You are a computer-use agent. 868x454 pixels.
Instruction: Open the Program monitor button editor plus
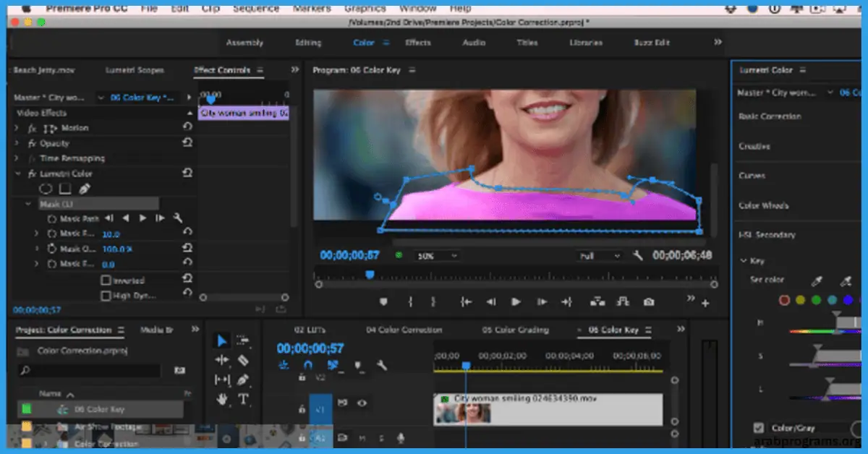(705, 304)
